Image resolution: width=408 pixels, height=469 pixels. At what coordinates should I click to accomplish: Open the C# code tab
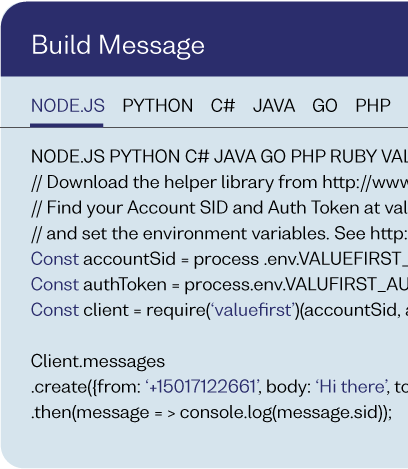223,106
